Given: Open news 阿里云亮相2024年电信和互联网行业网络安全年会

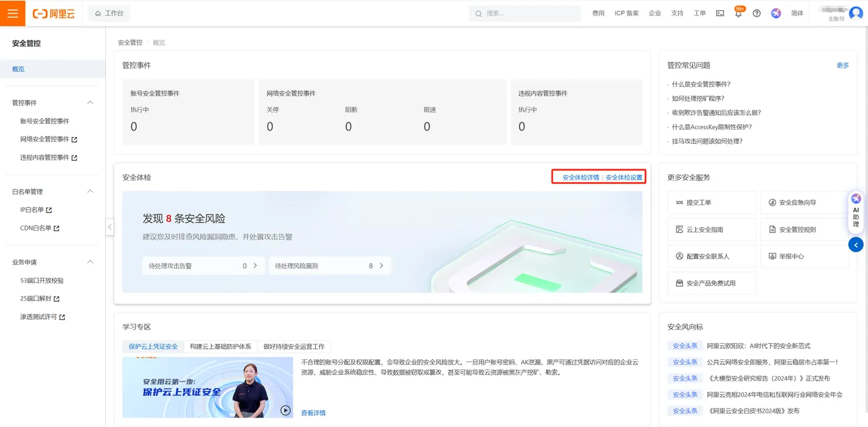Looking at the screenshot, I should point(774,395).
